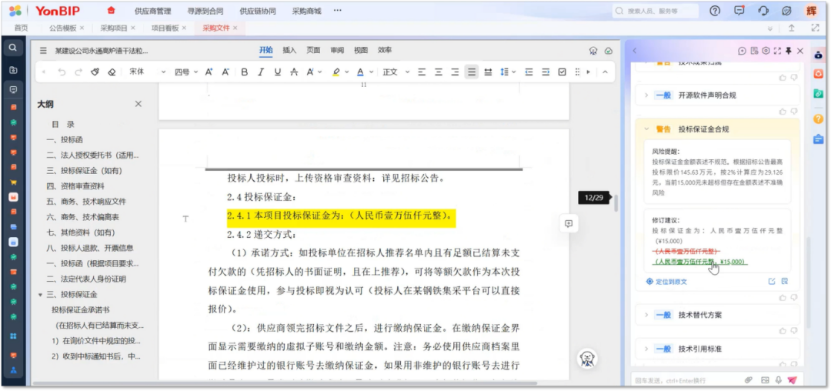Align text to the right
This screenshot has height=391, width=831.
455,72
